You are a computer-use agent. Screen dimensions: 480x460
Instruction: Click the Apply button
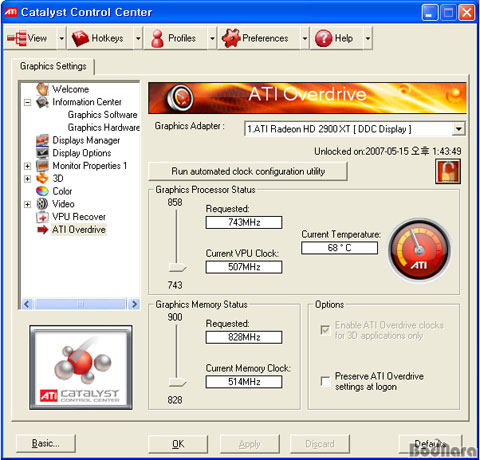pos(250,444)
